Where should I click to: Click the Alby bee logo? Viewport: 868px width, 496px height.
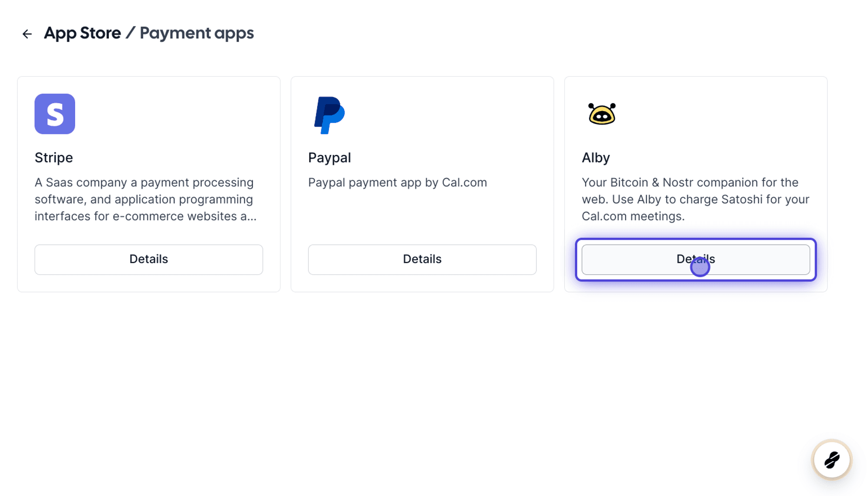point(602,114)
